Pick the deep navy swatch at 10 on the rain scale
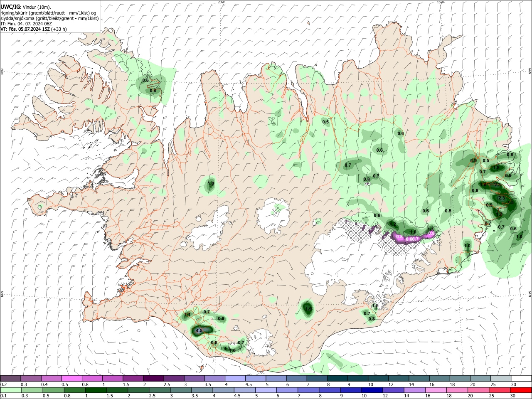The height and width of the screenshot is (399, 532). [372, 390]
